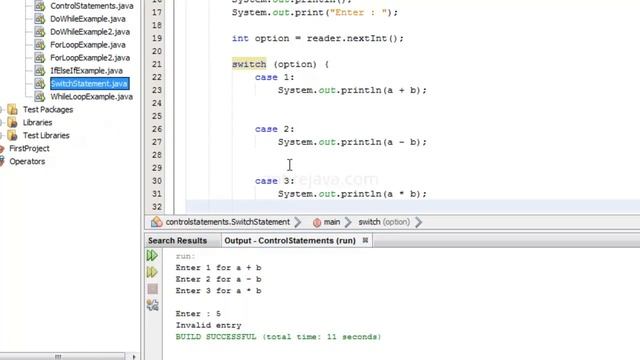Click the scroll right arrow in Projects panel
The width and height of the screenshot is (640, 360).
134,357
